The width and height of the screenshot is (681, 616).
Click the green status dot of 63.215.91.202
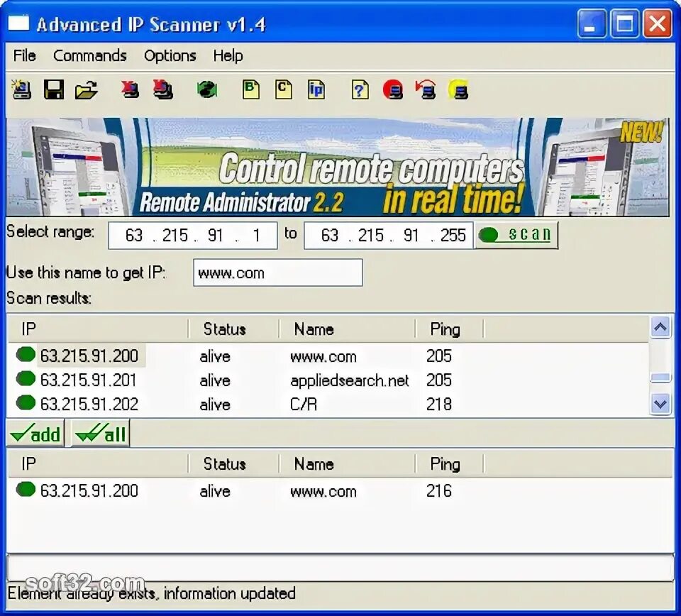[26, 402]
